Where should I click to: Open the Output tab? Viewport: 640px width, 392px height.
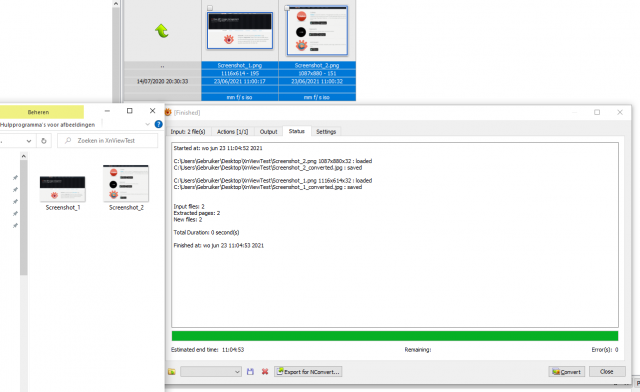(x=268, y=131)
